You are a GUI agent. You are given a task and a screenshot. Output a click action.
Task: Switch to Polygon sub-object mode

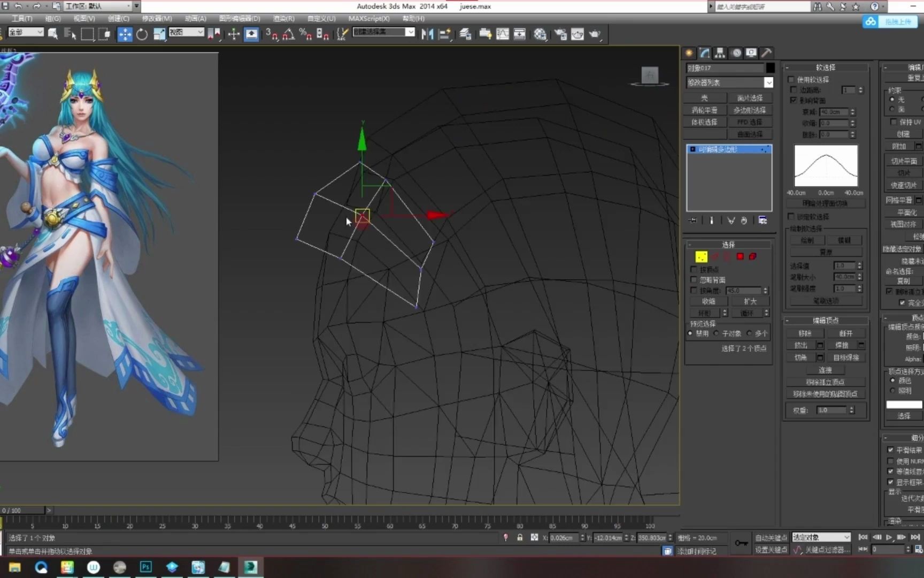(x=740, y=256)
